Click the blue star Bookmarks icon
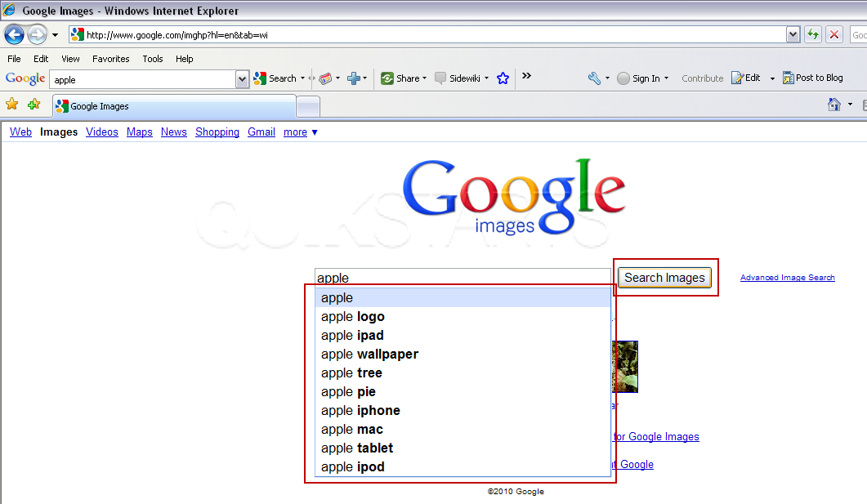 click(503, 78)
